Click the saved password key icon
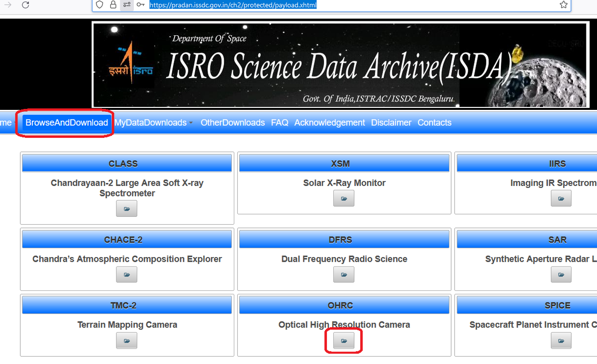Image resolution: width=597 pixels, height=364 pixels. [141, 5]
